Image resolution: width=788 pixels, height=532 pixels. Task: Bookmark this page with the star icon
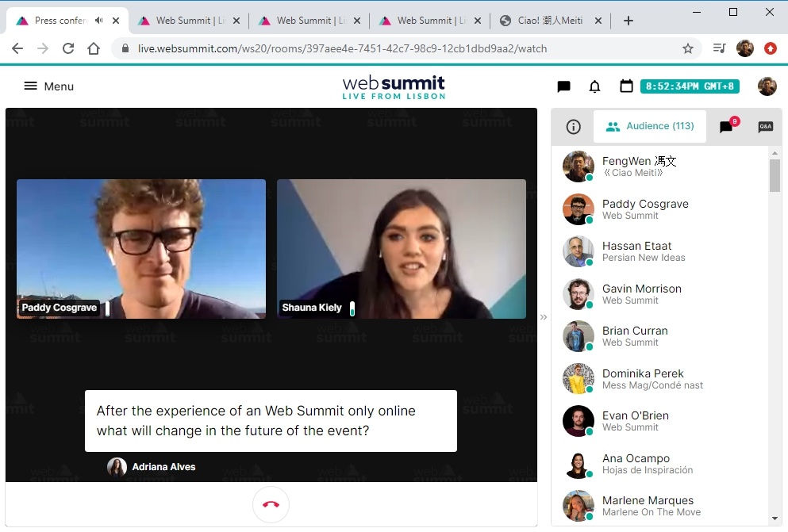click(688, 48)
